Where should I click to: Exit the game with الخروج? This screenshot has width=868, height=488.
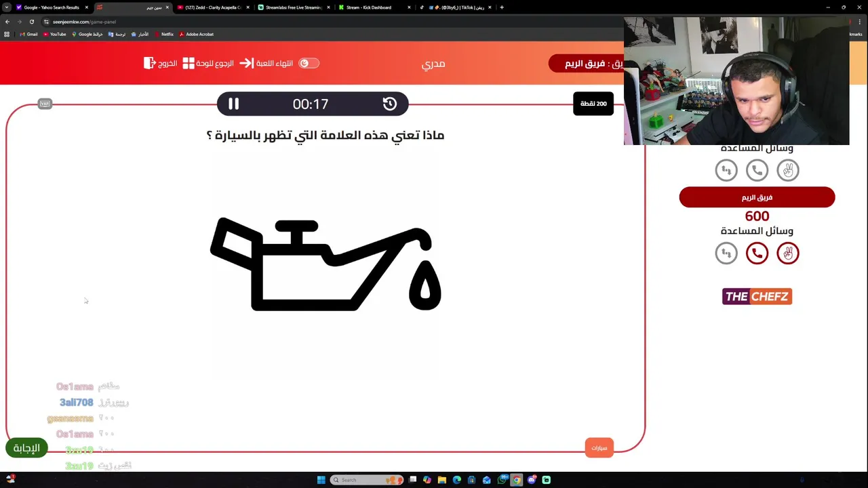point(161,63)
